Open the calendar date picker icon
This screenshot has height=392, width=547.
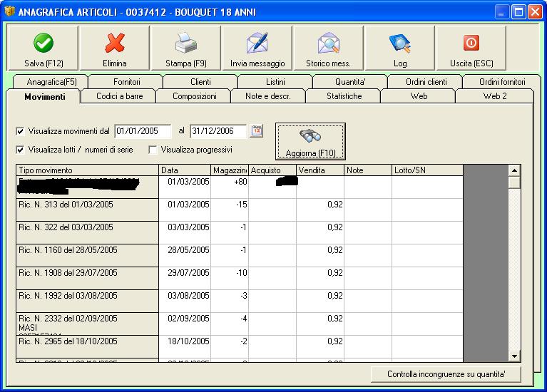pos(256,131)
